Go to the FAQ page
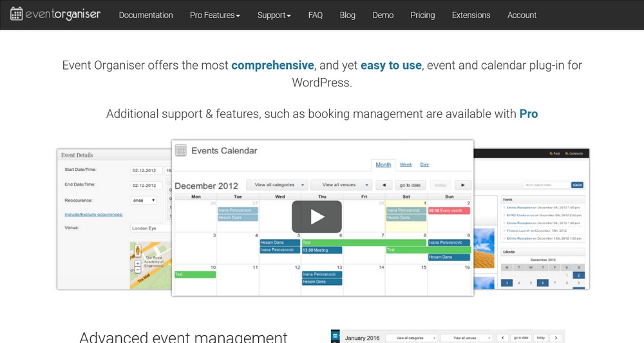The image size is (644, 343). pos(316,15)
